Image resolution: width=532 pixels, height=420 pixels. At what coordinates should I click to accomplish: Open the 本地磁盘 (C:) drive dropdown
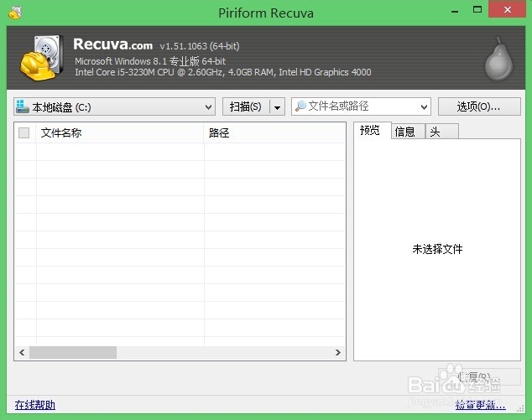pyautogui.click(x=114, y=106)
